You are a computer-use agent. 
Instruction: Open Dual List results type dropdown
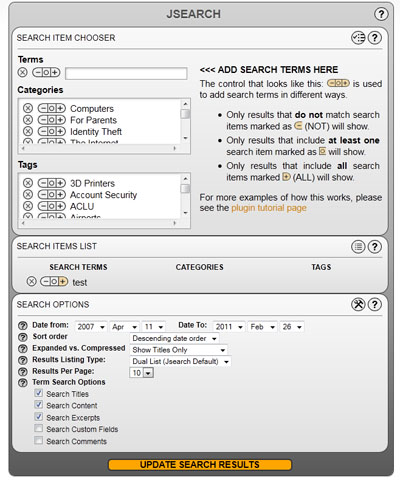(x=180, y=361)
